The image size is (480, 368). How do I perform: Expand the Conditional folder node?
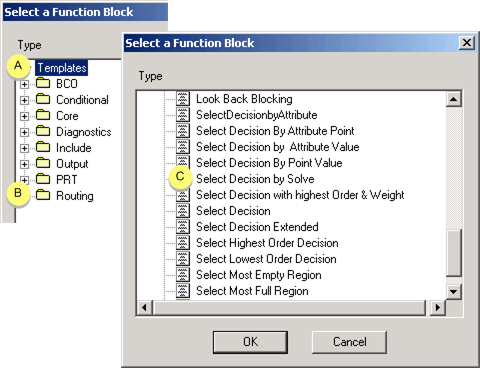click(24, 100)
